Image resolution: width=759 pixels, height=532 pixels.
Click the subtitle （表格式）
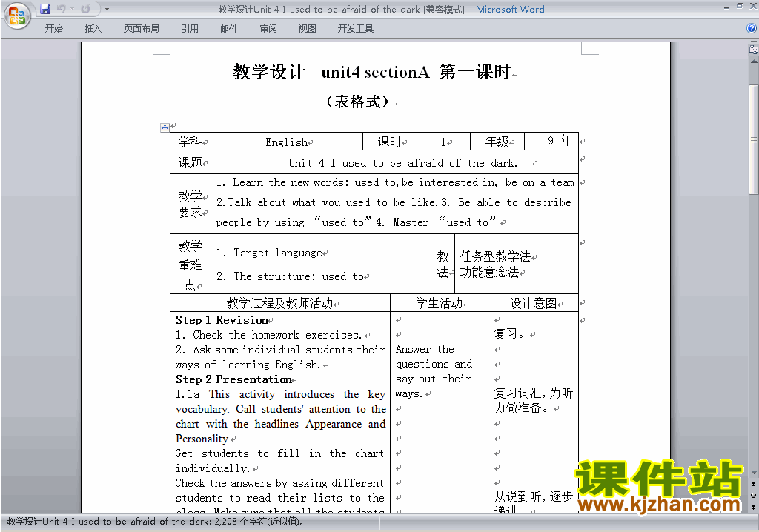pos(357,102)
